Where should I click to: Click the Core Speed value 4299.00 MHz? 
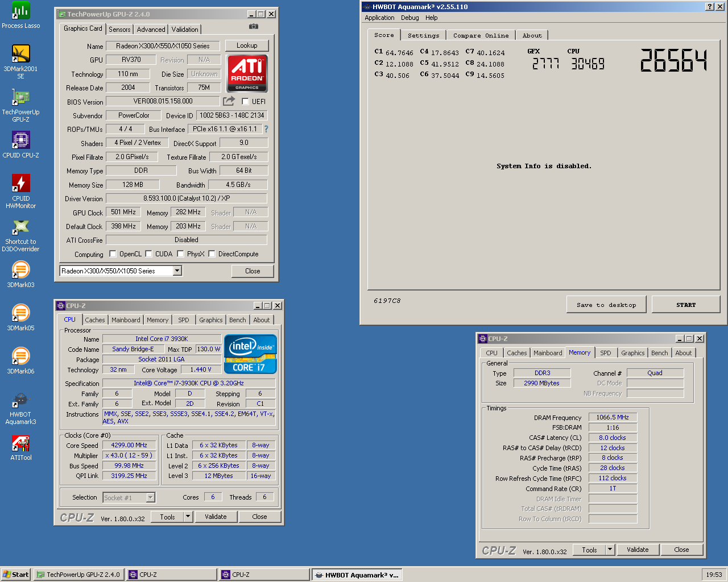coord(129,446)
